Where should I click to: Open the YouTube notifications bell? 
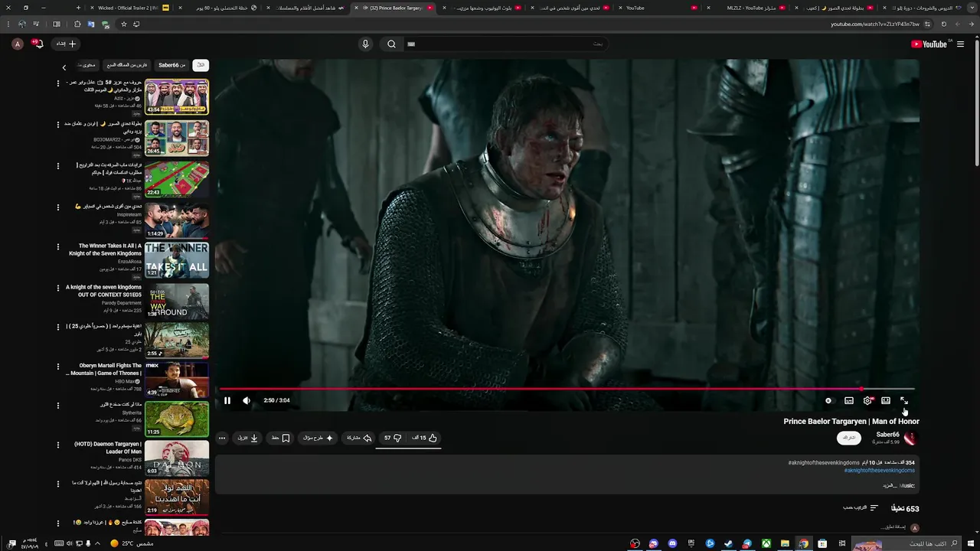[38, 44]
